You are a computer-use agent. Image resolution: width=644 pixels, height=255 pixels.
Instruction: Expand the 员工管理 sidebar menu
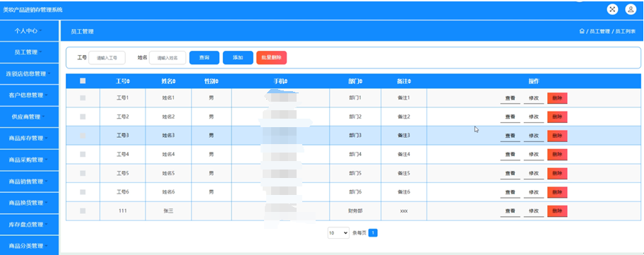tap(29, 52)
